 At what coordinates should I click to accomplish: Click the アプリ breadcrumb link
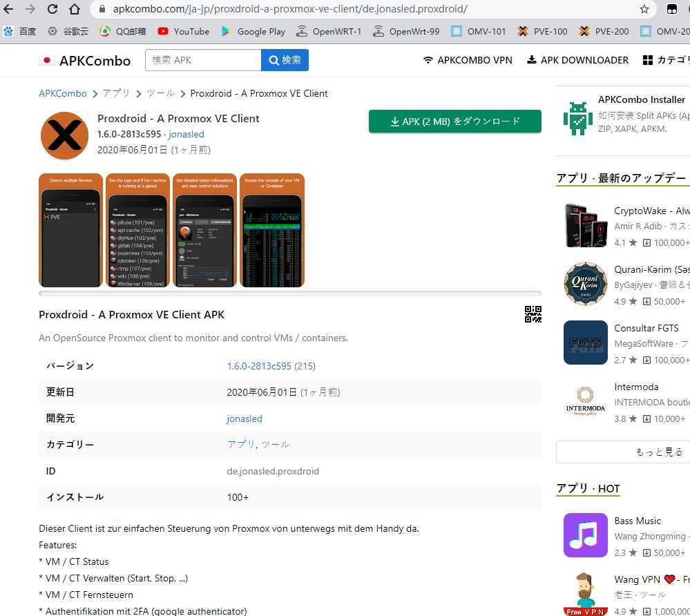tap(116, 93)
